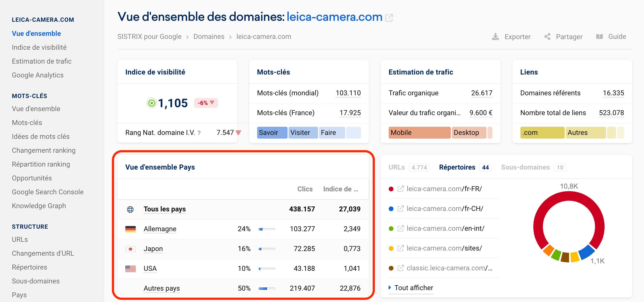Click the Savoir intent bar segment

tap(272, 133)
